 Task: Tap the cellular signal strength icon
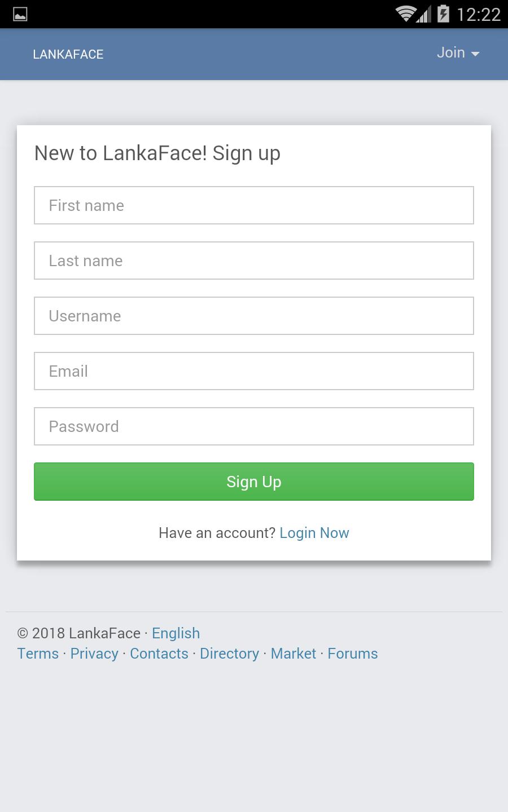coord(424,15)
